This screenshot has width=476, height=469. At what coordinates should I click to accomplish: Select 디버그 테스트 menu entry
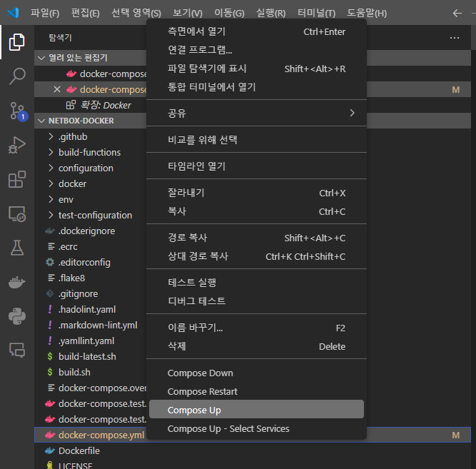tap(256, 301)
